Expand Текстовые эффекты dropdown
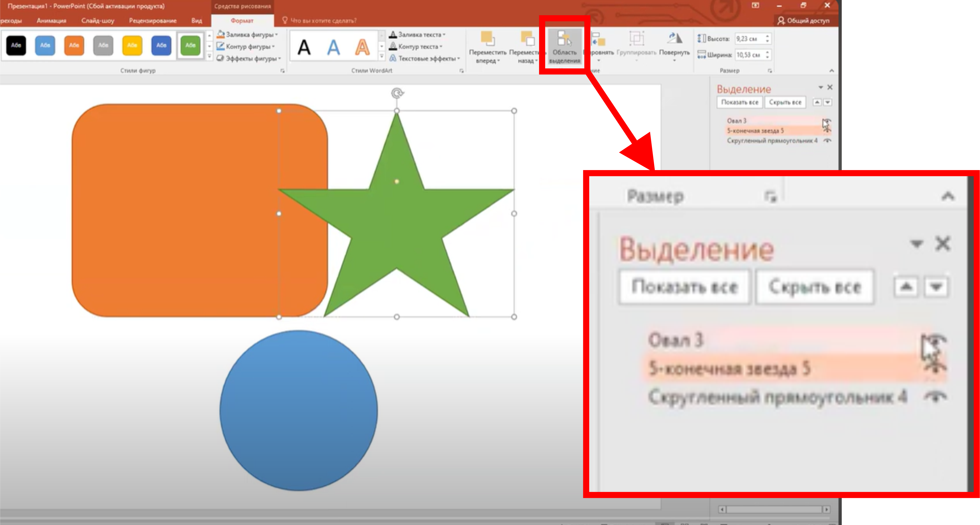The height and width of the screenshot is (525, 980). 458,58
